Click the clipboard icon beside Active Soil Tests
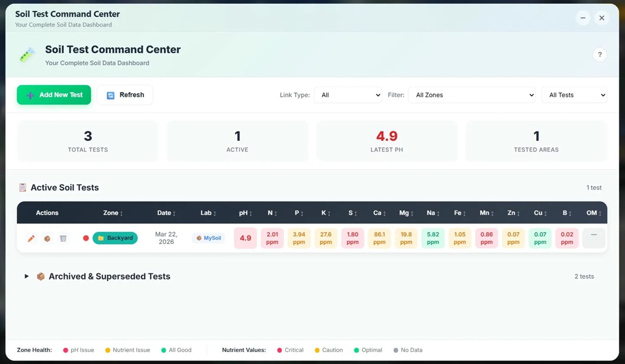Image resolution: width=625 pixels, height=364 pixels. coord(22,187)
